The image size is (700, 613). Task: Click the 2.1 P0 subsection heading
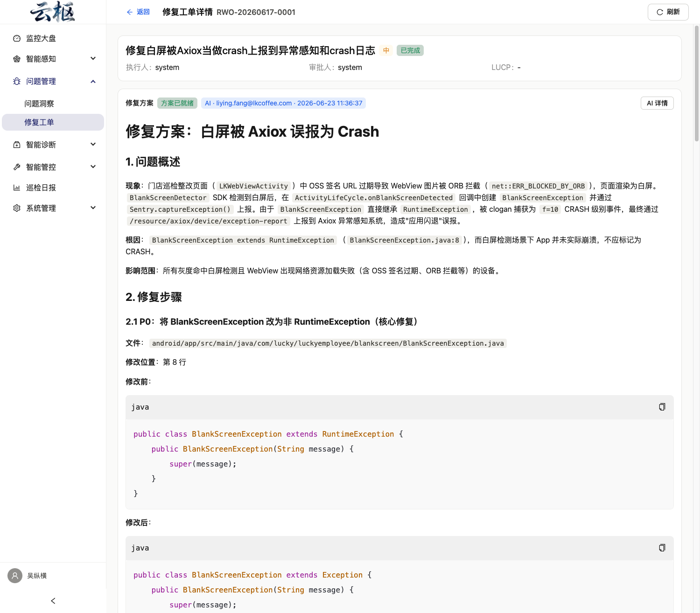[x=273, y=322]
